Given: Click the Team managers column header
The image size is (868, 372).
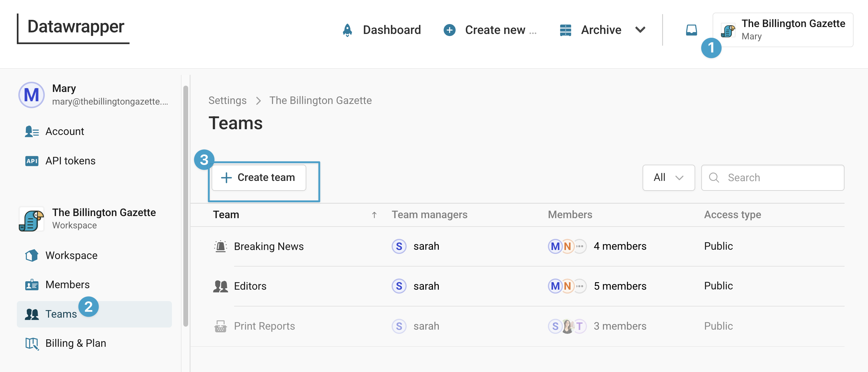Looking at the screenshot, I should point(429,215).
